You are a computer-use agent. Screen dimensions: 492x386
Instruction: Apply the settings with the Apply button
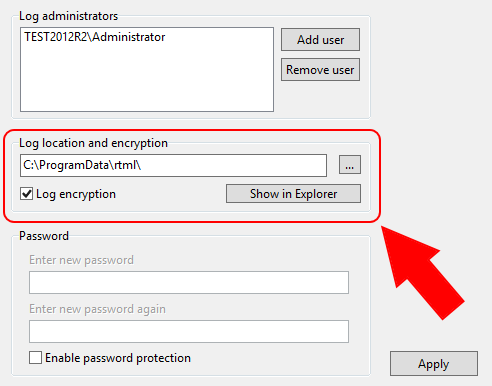point(434,363)
